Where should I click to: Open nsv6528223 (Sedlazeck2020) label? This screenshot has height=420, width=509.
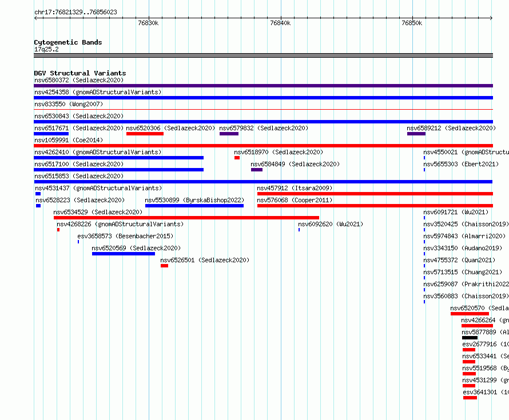click(x=80, y=200)
